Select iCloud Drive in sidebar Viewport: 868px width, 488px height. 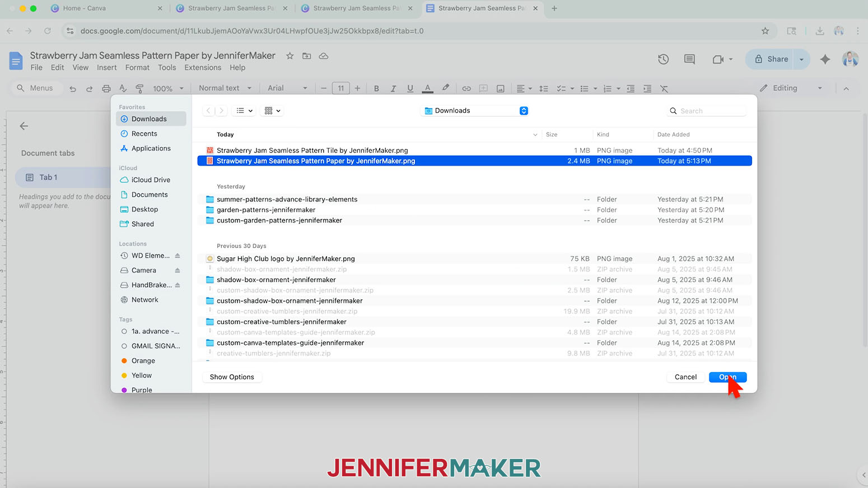pos(151,180)
